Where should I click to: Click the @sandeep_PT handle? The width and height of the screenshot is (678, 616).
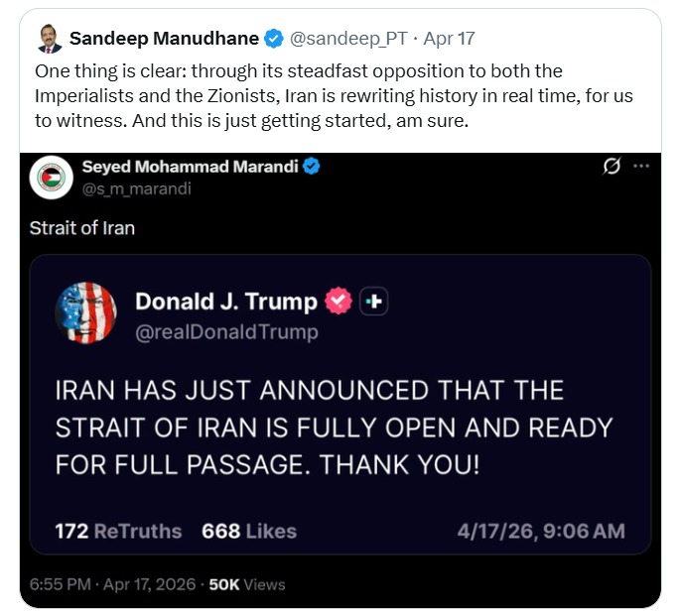click(350, 39)
